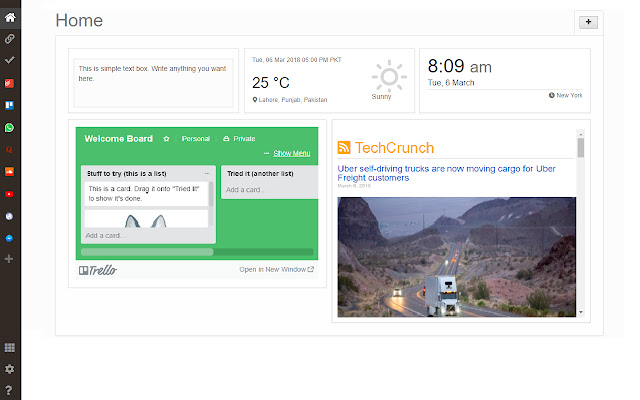
Task: Click the 'Sunny' condition label
Action: 381,97
